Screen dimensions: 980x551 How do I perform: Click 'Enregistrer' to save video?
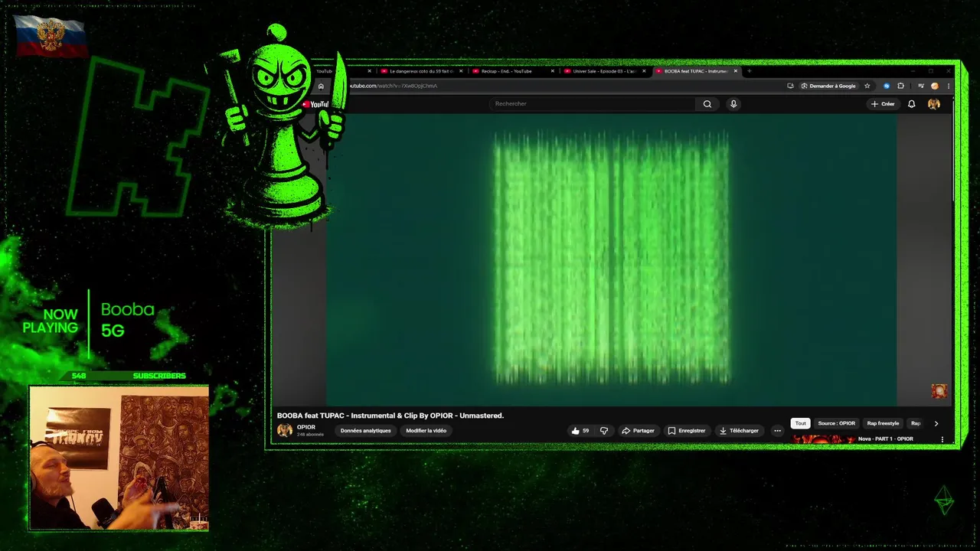pyautogui.click(x=687, y=431)
